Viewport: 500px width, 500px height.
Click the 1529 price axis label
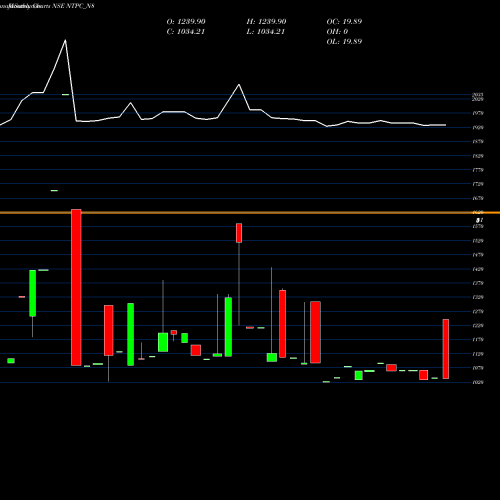click(x=478, y=241)
